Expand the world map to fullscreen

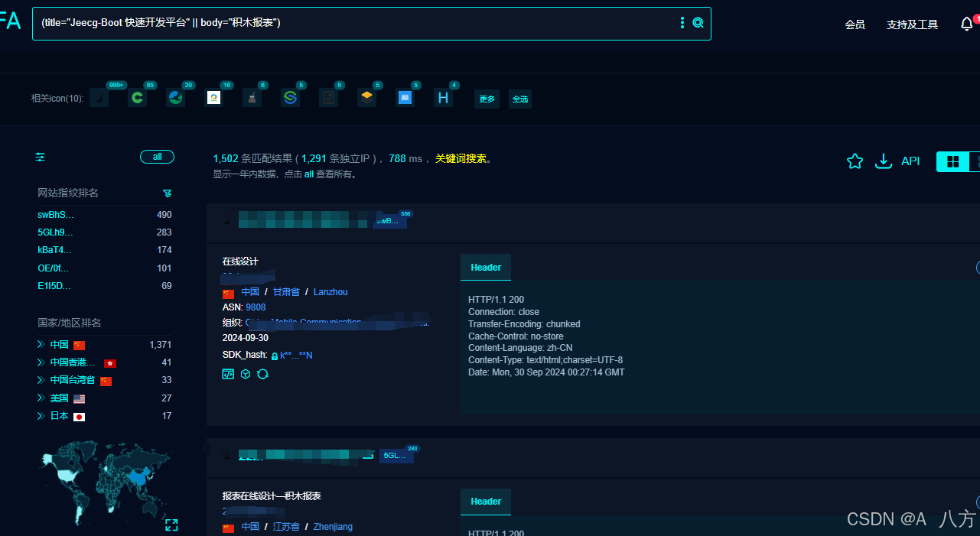click(171, 525)
